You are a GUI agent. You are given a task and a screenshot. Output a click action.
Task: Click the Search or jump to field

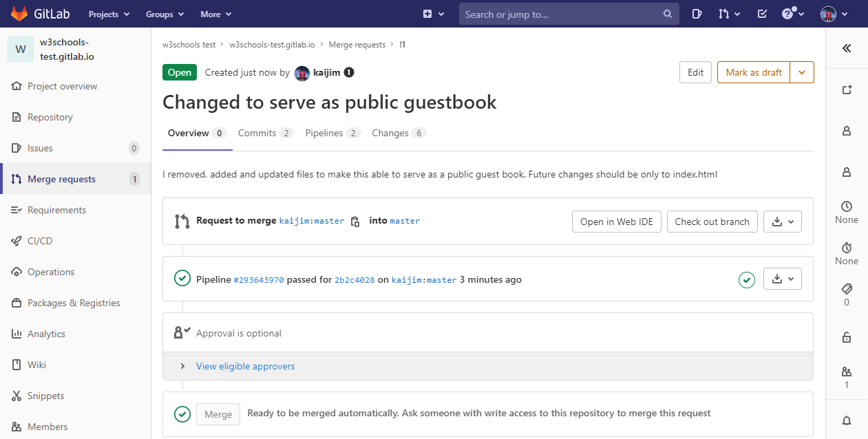pos(562,14)
